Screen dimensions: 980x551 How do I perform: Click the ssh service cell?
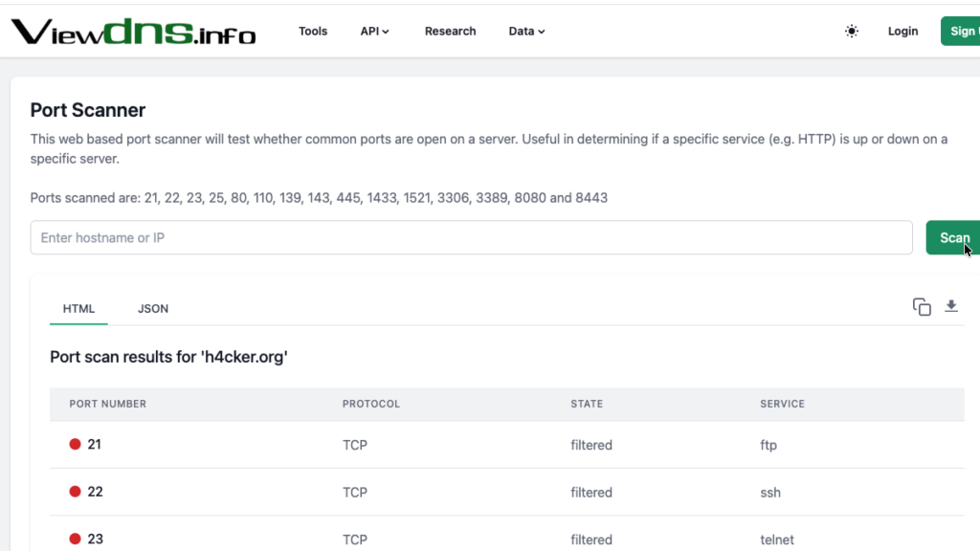click(x=770, y=493)
